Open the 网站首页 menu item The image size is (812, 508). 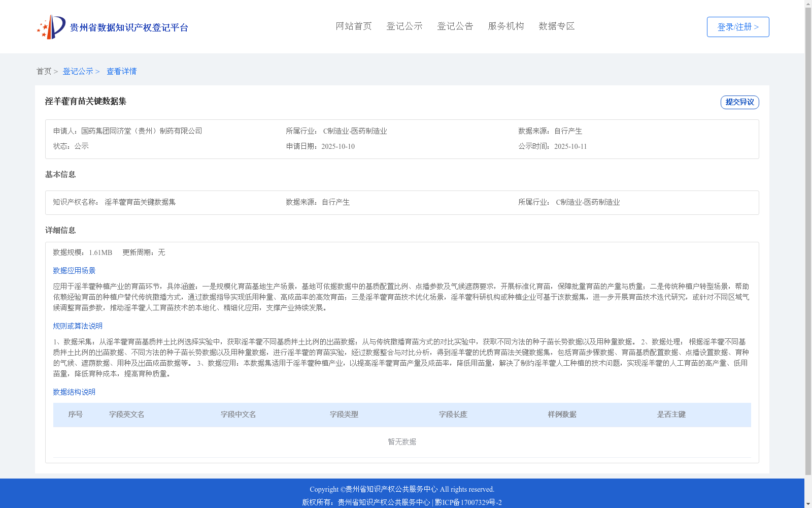[354, 26]
